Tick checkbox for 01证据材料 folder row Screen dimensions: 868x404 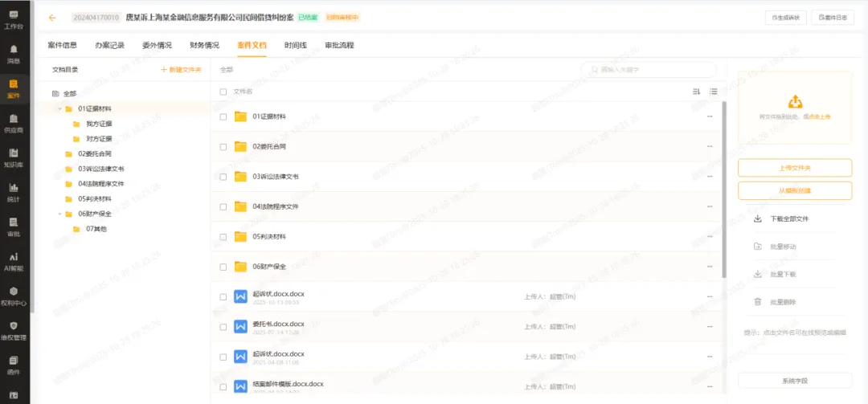[x=223, y=116]
